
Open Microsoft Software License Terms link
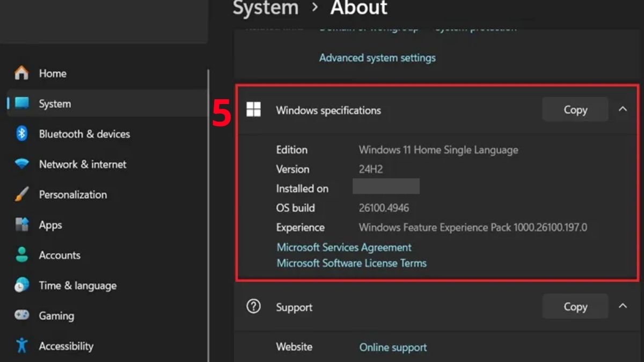point(352,263)
